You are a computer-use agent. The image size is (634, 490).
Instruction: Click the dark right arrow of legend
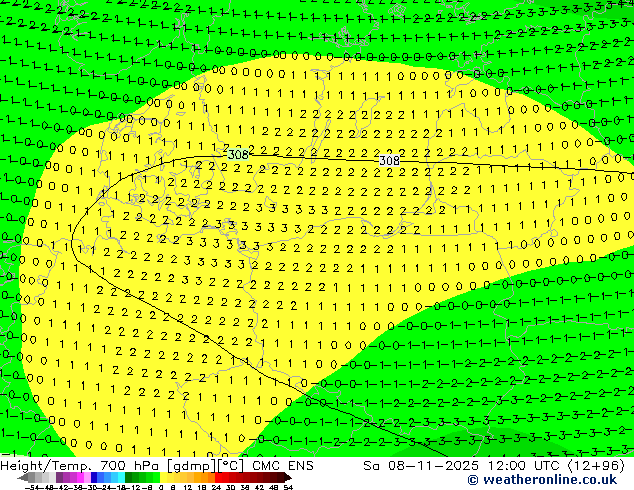(288, 477)
